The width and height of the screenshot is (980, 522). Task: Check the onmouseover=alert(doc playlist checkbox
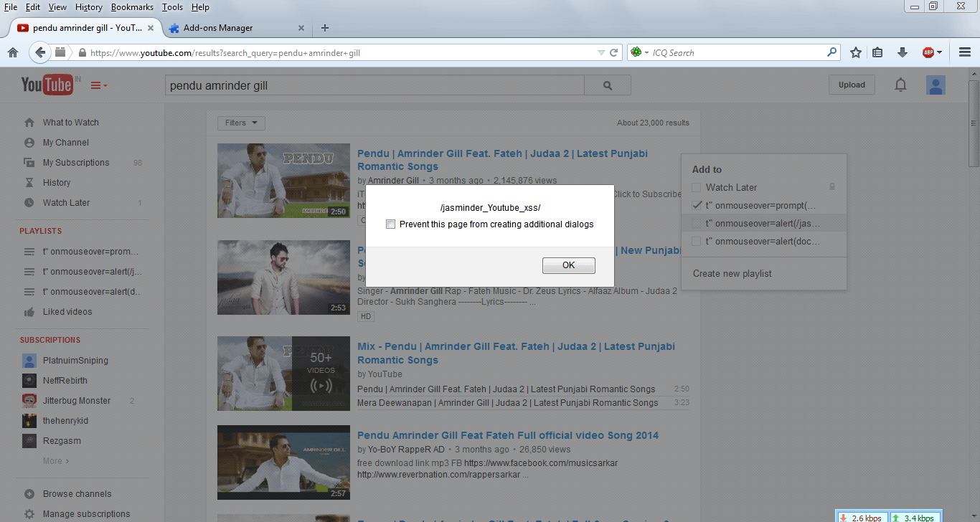tap(697, 242)
